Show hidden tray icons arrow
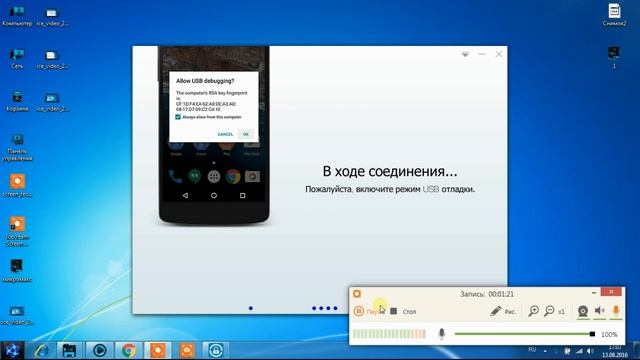 pos(545,351)
